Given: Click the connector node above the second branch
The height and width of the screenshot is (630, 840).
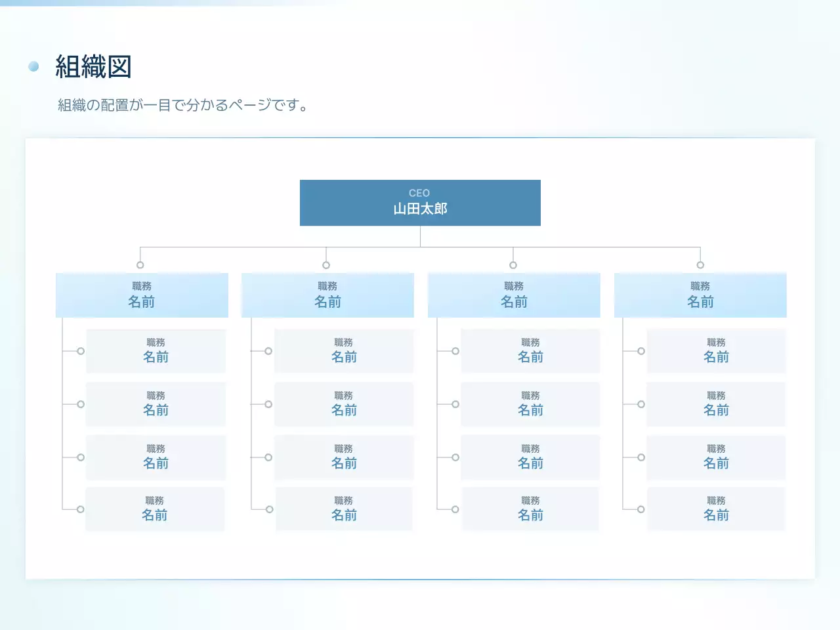Looking at the screenshot, I should (x=326, y=264).
